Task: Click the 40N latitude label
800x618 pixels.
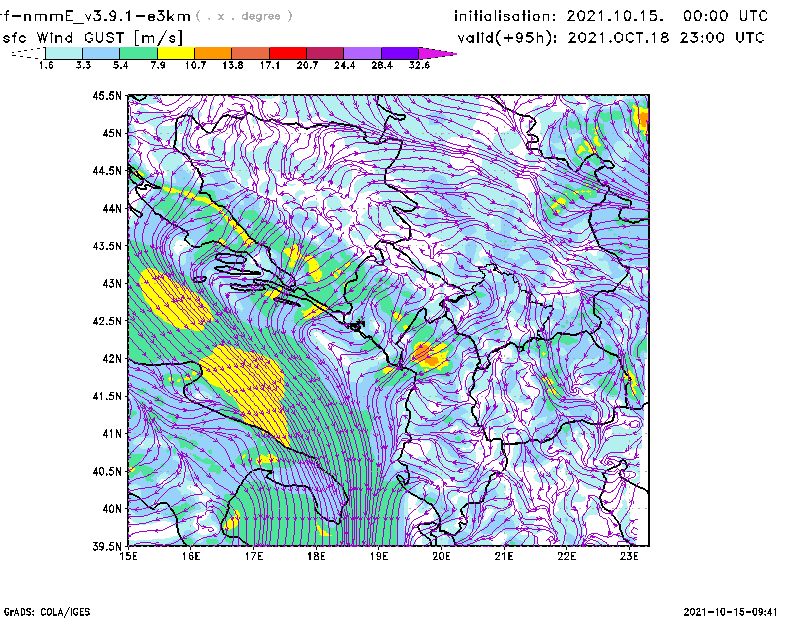Action: [112, 509]
